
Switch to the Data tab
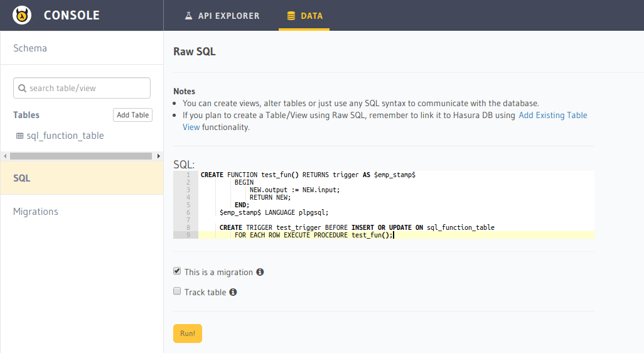point(304,16)
